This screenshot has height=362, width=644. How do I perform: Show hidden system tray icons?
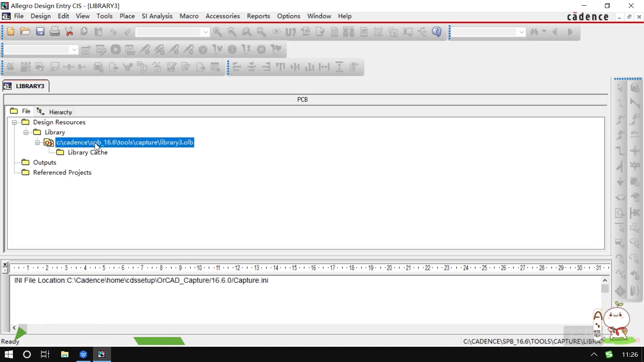594,354
